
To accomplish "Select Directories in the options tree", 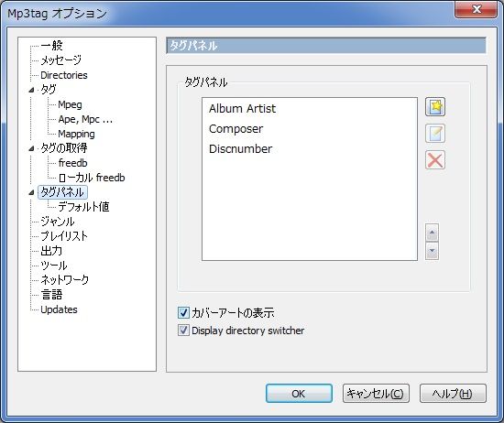I will 64,75.
